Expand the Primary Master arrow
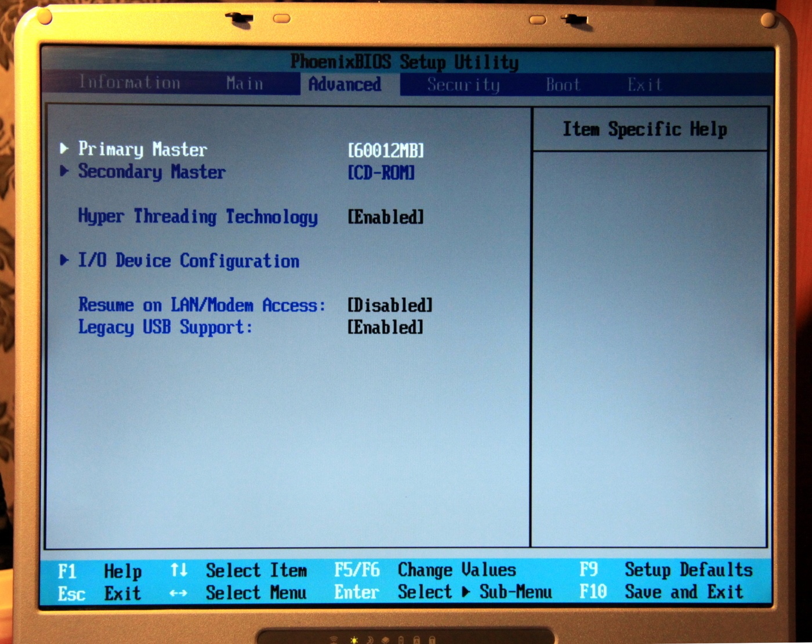The height and width of the screenshot is (644, 812). click(64, 149)
